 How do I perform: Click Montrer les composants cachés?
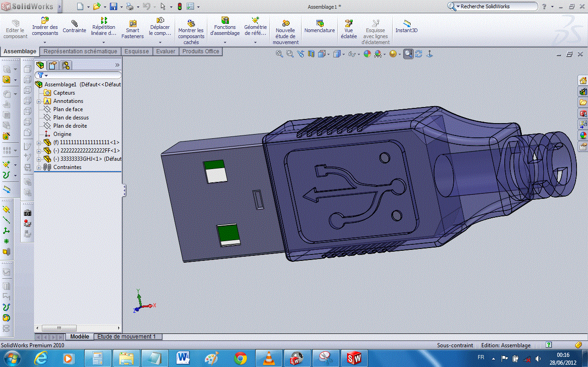pyautogui.click(x=191, y=32)
